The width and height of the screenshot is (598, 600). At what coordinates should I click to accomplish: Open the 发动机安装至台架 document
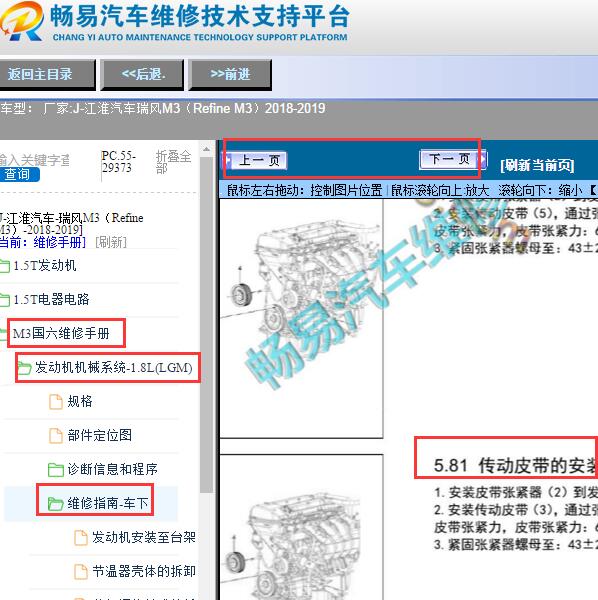[x=144, y=537]
